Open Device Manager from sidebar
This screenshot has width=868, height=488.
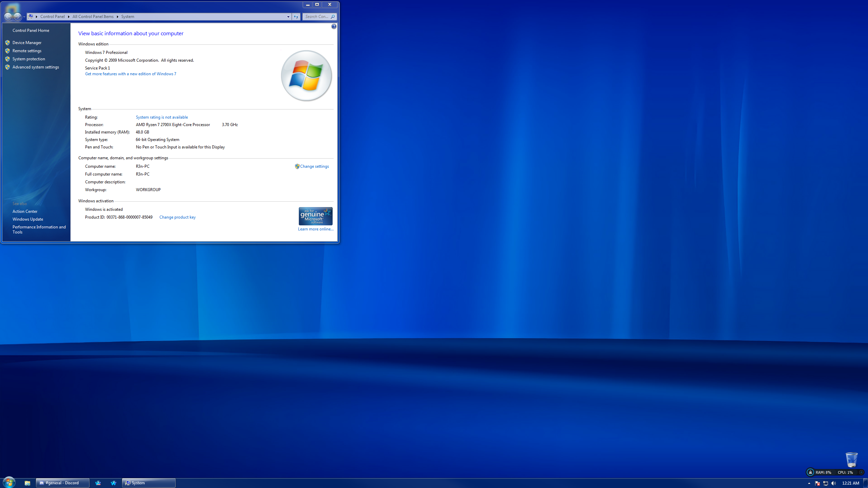click(x=27, y=43)
